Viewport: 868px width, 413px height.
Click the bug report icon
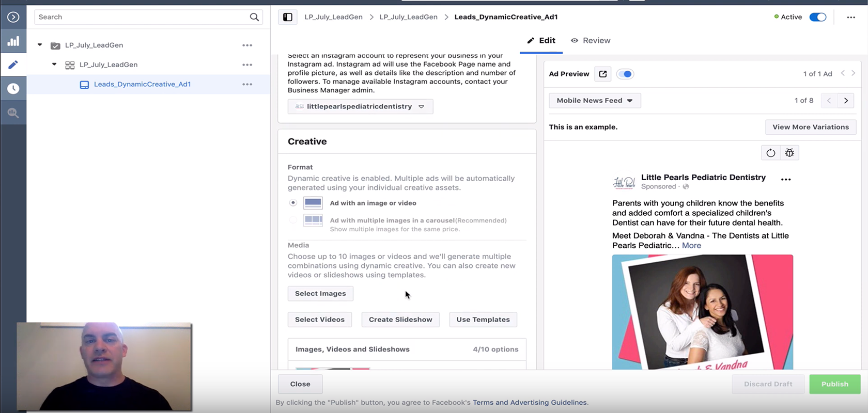point(789,153)
